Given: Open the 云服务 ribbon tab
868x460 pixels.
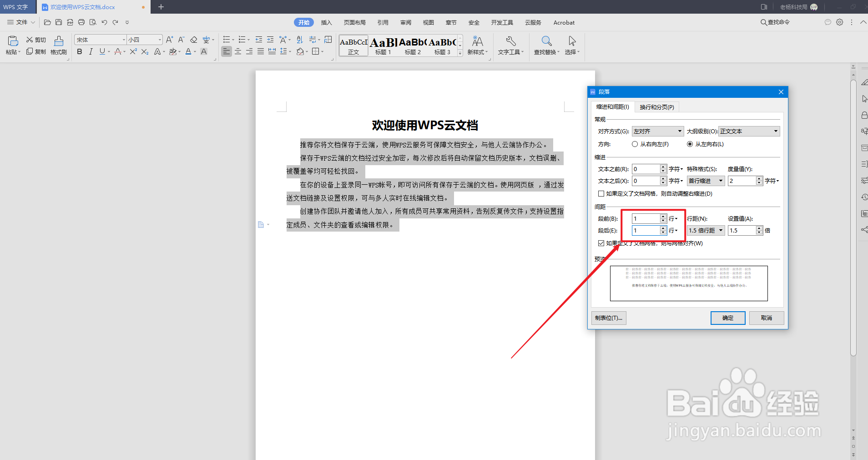Looking at the screenshot, I should [533, 23].
